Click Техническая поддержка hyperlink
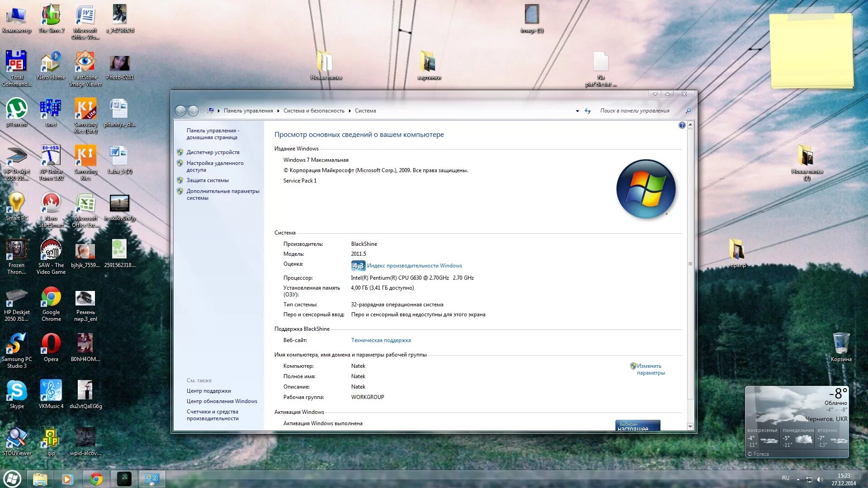 [380, 340]
